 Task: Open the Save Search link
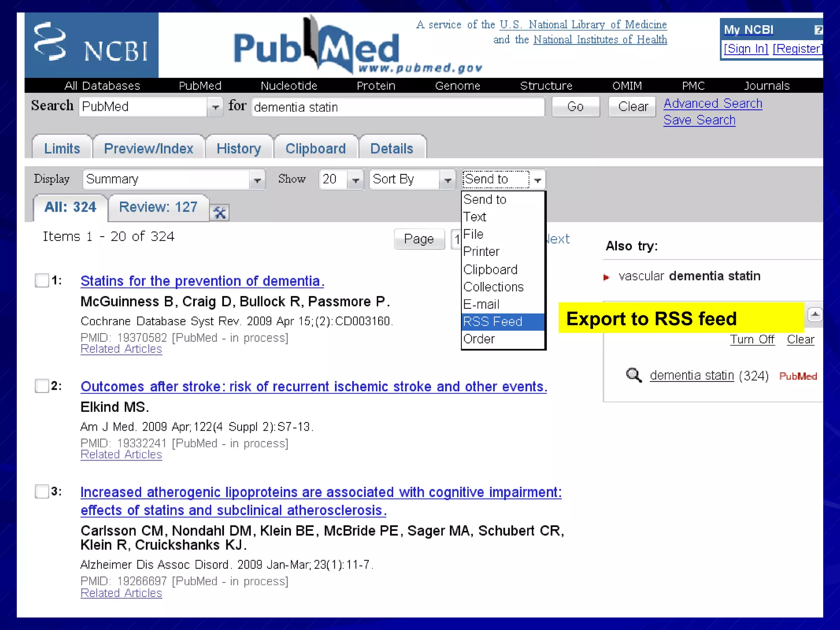(x=699, y=120)
